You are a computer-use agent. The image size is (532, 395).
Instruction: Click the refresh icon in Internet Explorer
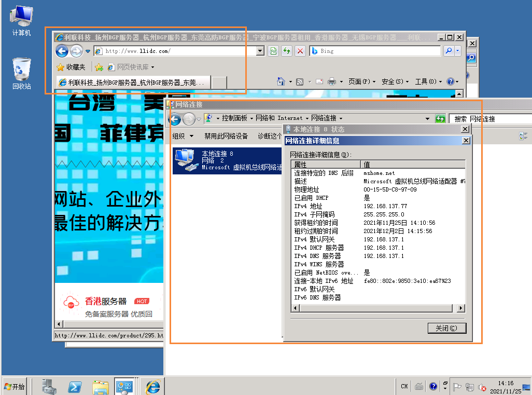click(x=287, y=51)
